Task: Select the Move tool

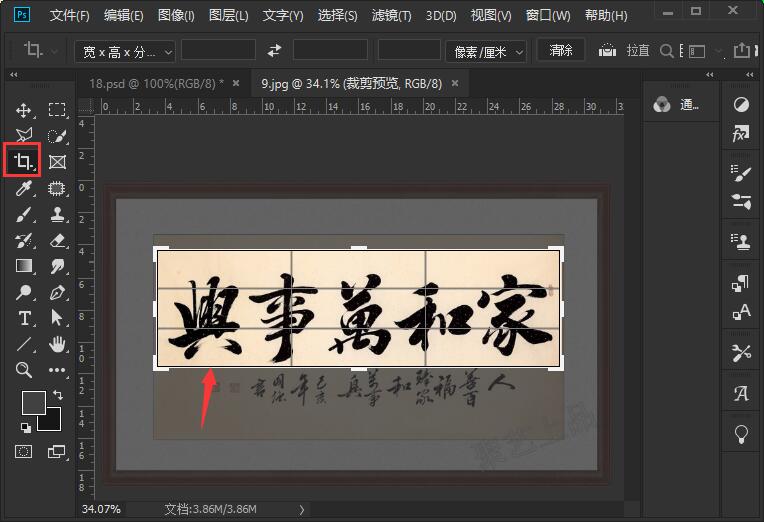Action: [x=23, y=110]
